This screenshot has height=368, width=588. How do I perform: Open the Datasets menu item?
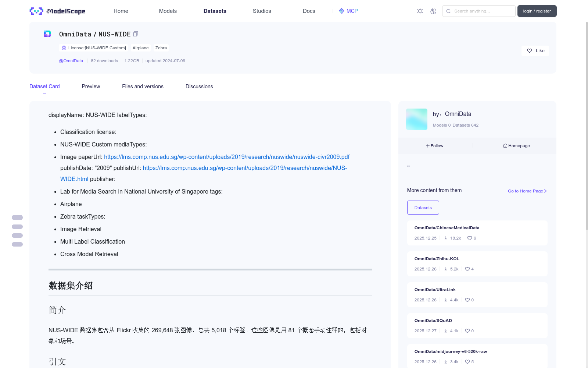coord(215,11)
